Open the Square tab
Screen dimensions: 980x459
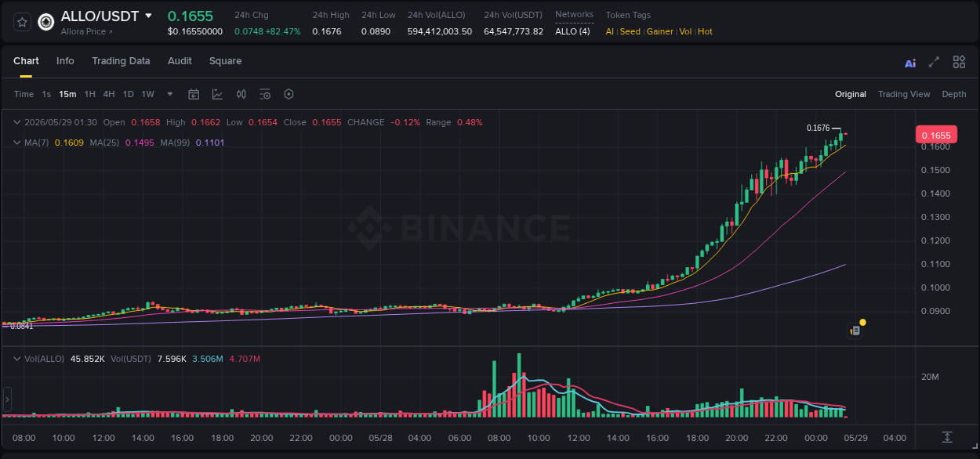(225, 61)
